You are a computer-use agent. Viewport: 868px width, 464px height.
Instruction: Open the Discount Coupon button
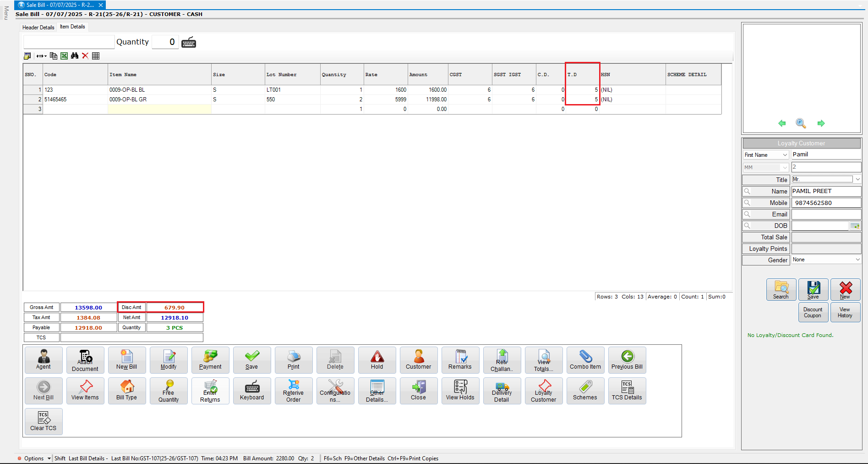813,312
